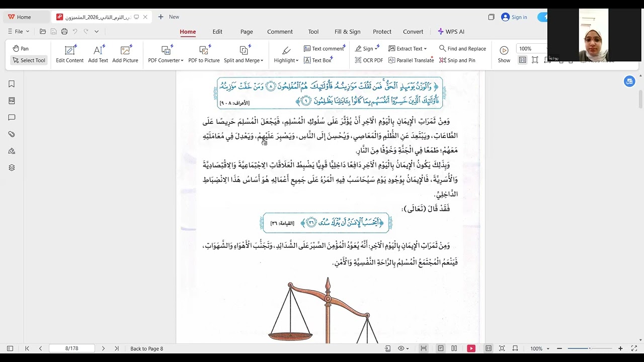The image size is (644, 362).
Task: Open the status bar zoom 100% dropdown
Action: [539, 348]
